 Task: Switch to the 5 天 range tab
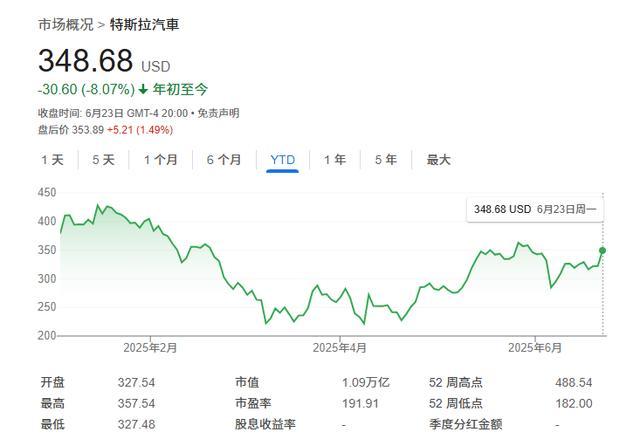coord(103,160)
